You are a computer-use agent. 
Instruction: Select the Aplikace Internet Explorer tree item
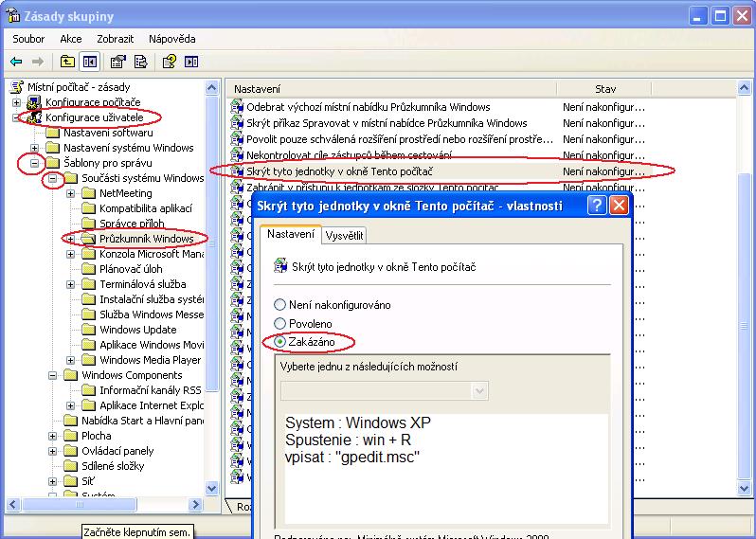pos(152,405)
